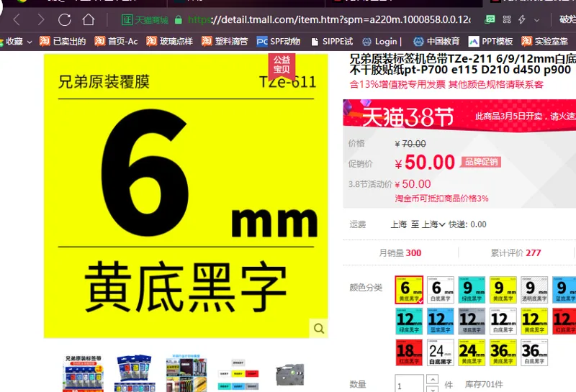Select the 12mm 红底黑字 option

click(x=564, y=322)
